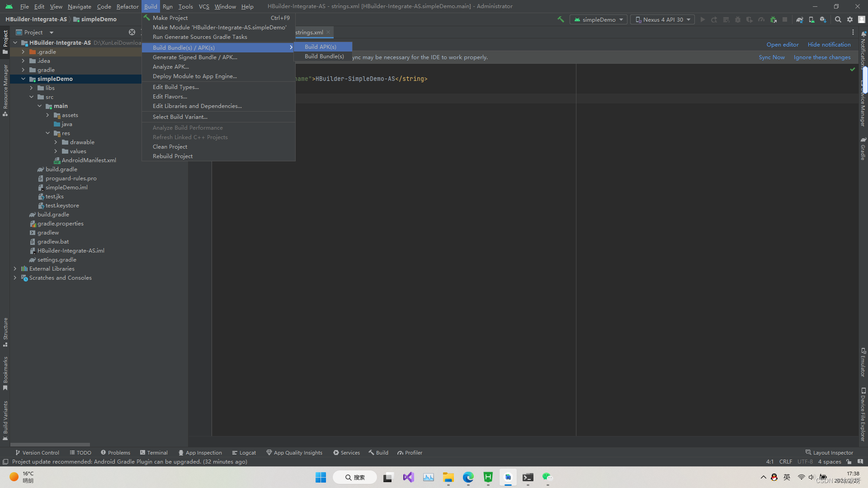Open the Run menu in menu bar
Viewport: 868px width, 488px height.
pos(168,6)
